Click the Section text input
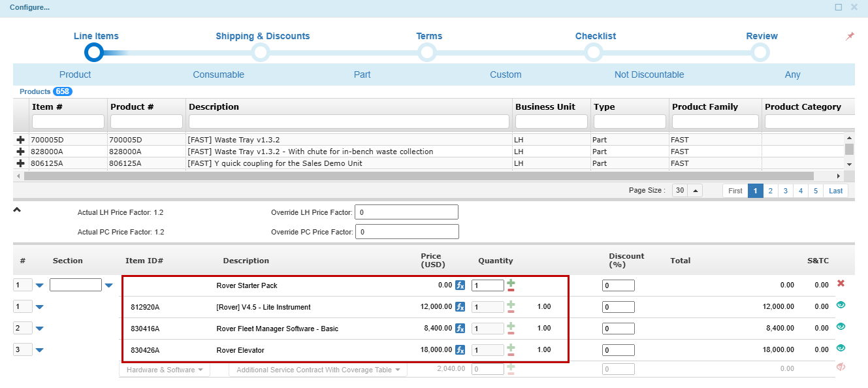868x388 pixels. pyautogui.click(x=76, y=285)
